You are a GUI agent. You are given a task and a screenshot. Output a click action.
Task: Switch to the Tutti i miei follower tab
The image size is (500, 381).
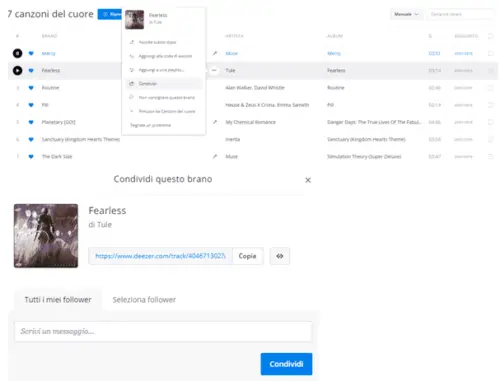pos(58,300)
